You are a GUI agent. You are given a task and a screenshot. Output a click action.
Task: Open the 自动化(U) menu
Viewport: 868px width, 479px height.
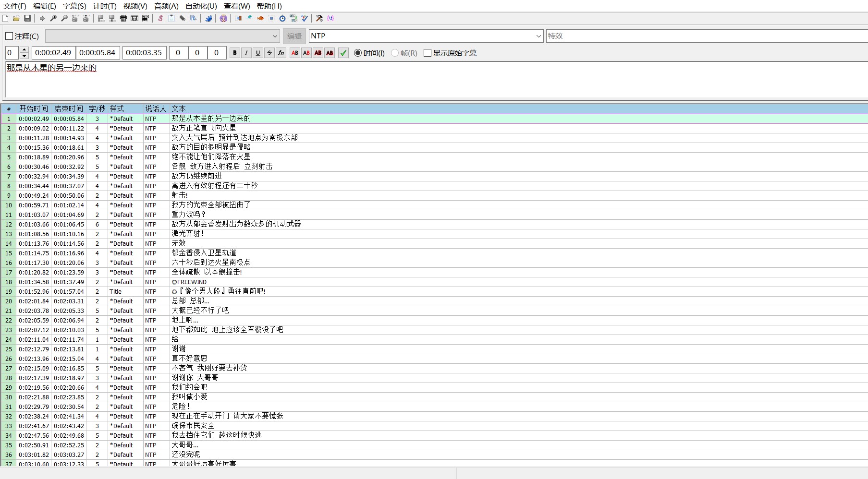tap(201, 6)
